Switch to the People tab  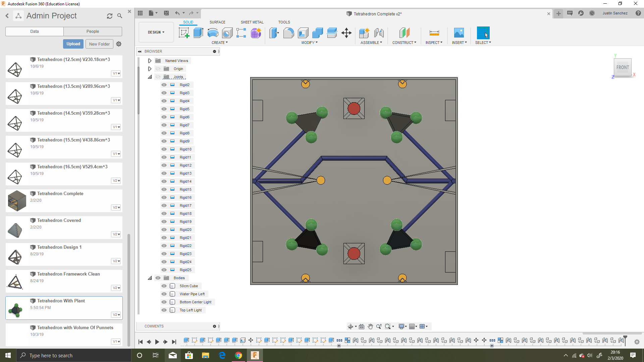pyautogui.click(x=93, y=32)
